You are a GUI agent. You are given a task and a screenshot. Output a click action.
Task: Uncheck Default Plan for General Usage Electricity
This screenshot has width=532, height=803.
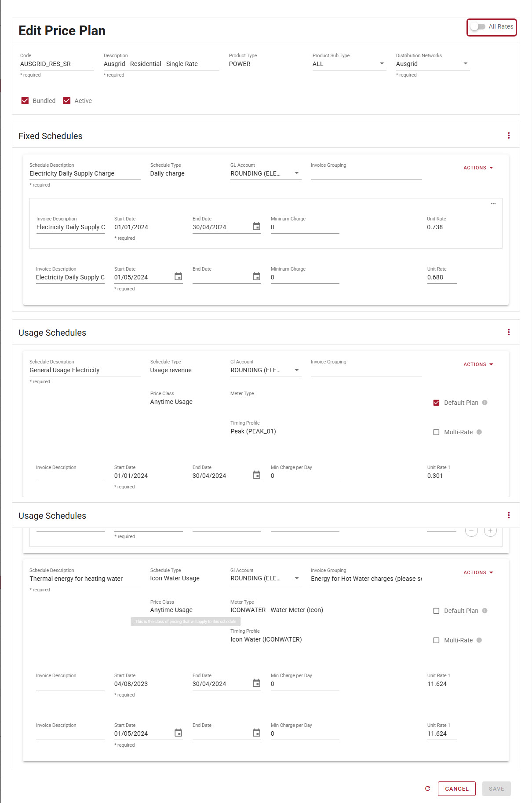436,403
